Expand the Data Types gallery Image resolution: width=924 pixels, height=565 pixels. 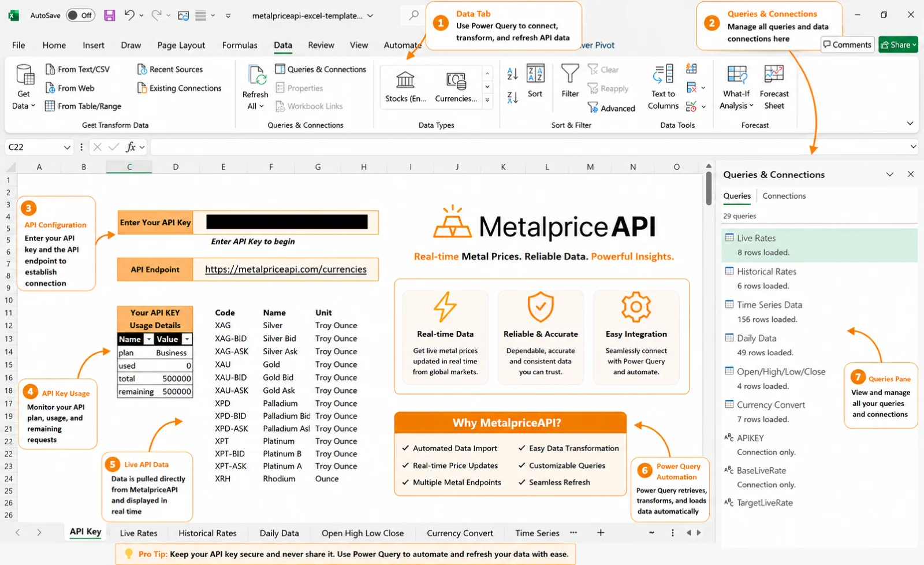487,100
